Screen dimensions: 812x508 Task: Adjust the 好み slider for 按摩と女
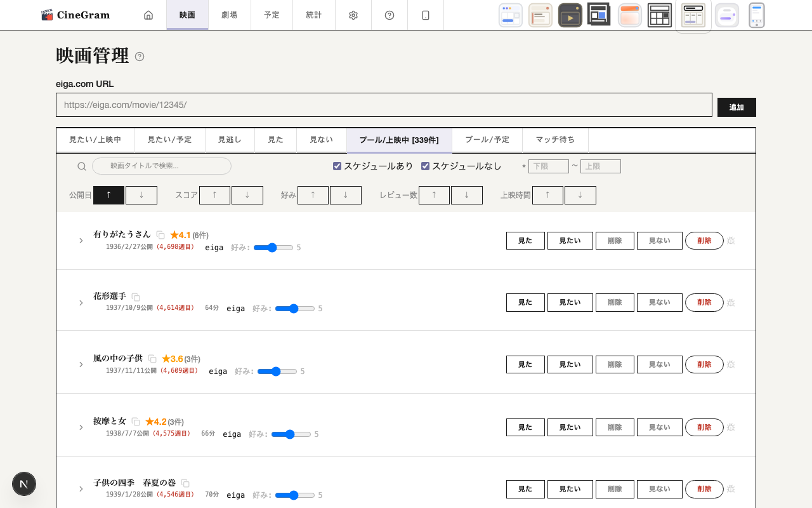click(x=291, y=434)
